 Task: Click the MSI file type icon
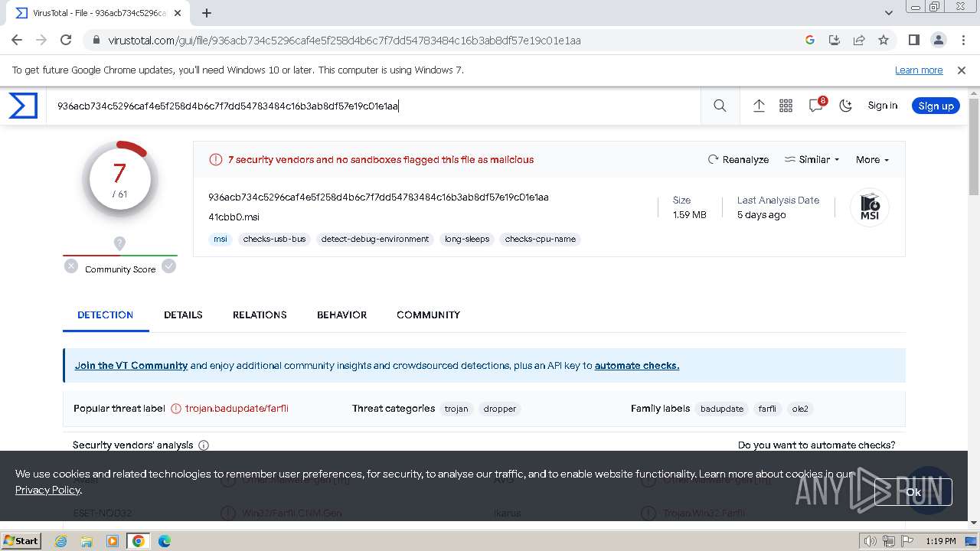point(870,207)
